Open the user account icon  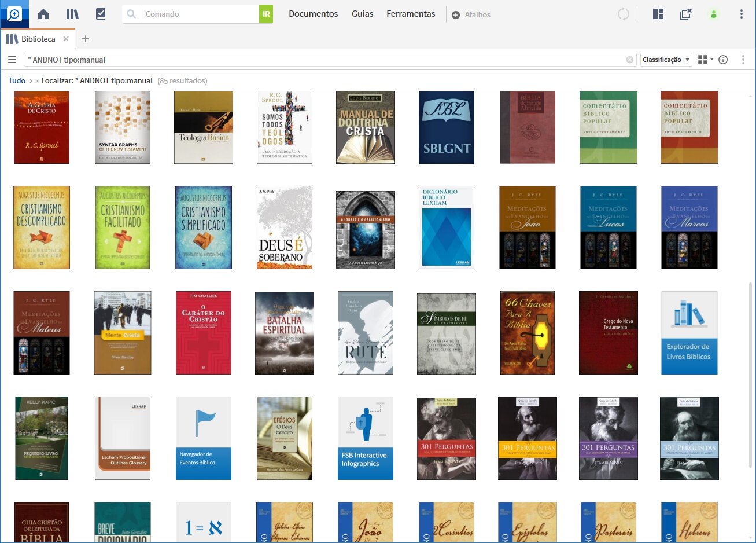click(714, 14)
